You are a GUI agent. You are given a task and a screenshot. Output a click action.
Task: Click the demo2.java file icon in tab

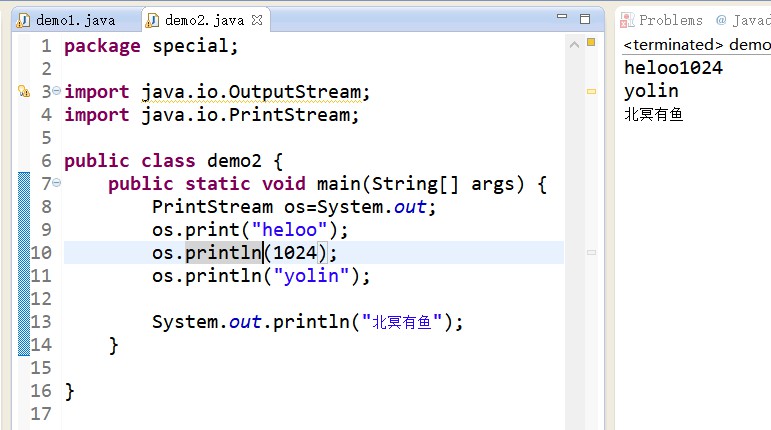[152, 21]
